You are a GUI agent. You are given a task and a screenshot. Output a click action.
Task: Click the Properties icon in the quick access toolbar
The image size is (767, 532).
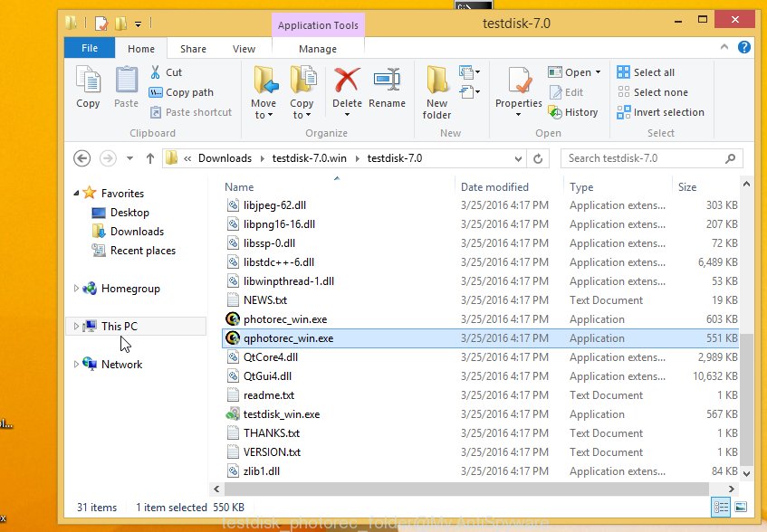tap(101, 23)
